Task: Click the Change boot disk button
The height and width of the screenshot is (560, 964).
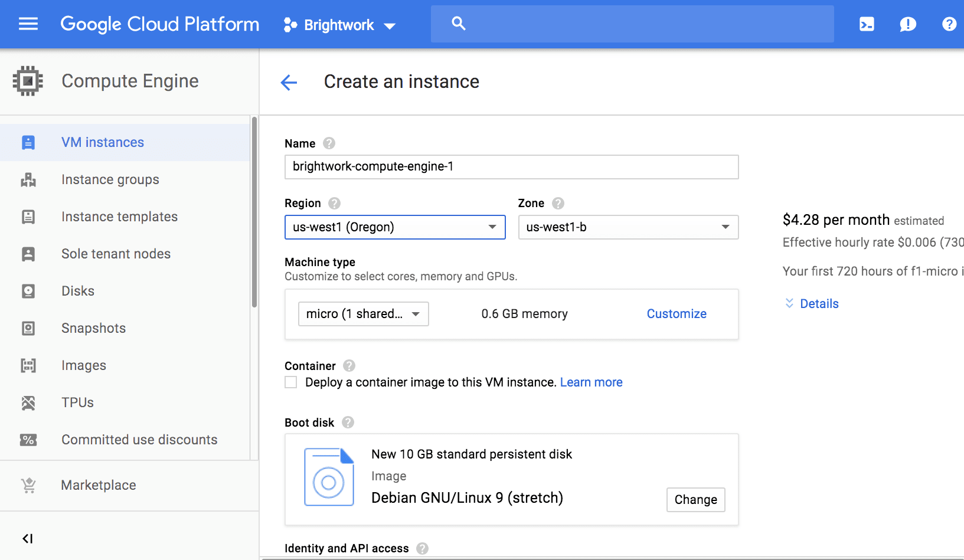Action: click(695, 500)
